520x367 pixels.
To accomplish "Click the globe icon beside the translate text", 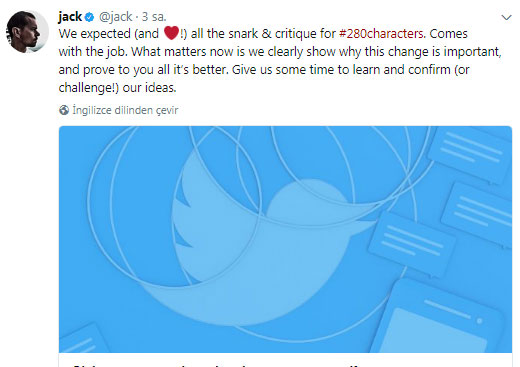I will 64,110.
